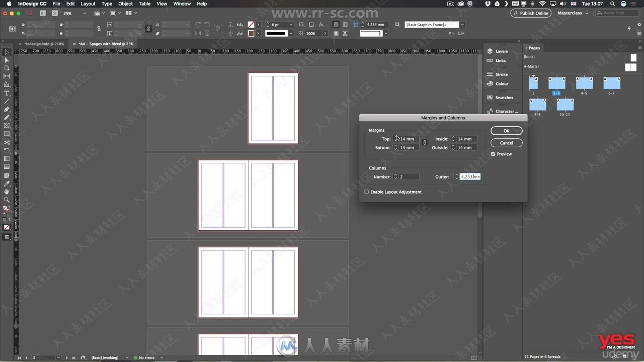
Task: Toggle the constrain proportions link for W and H
Action: point(99,29)
